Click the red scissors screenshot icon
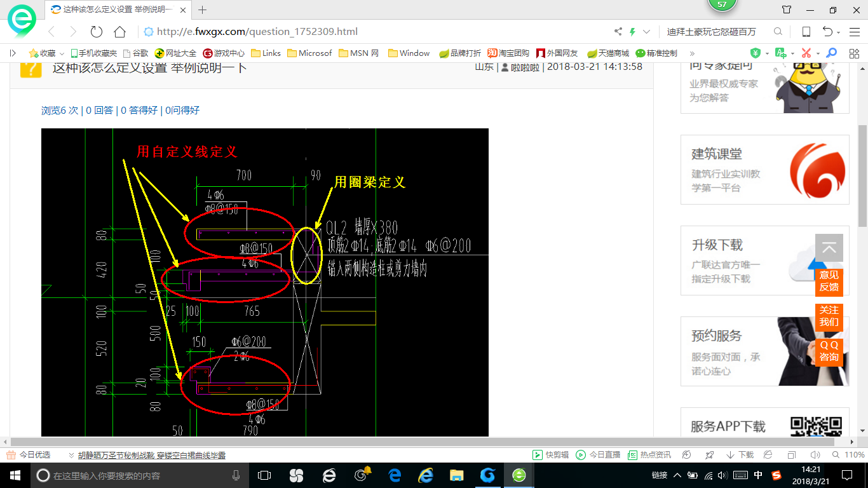Image resolution: width=868 pixels, height=488 pixels. (x=806, y=53)
